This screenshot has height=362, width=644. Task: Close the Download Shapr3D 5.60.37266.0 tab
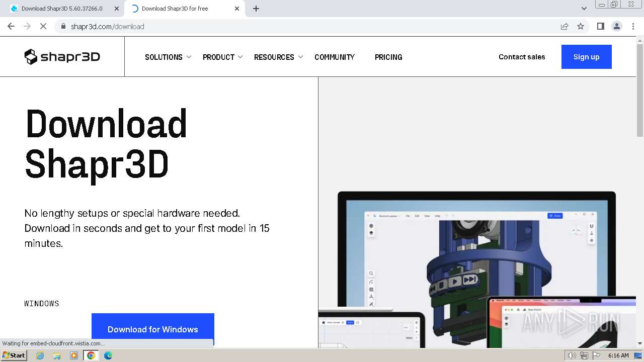coord(117,9)
